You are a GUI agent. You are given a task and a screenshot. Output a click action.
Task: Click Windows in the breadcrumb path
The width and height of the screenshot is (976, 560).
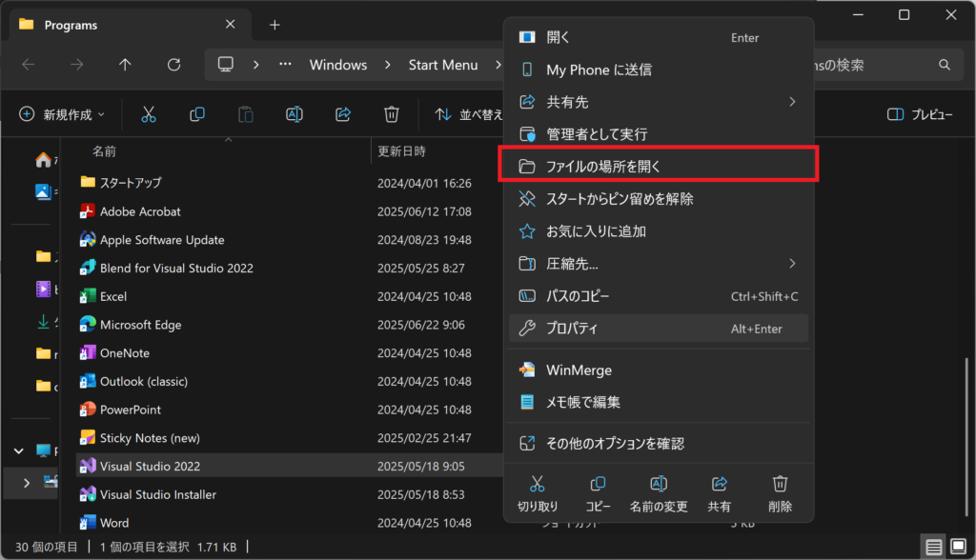[338, 65]
